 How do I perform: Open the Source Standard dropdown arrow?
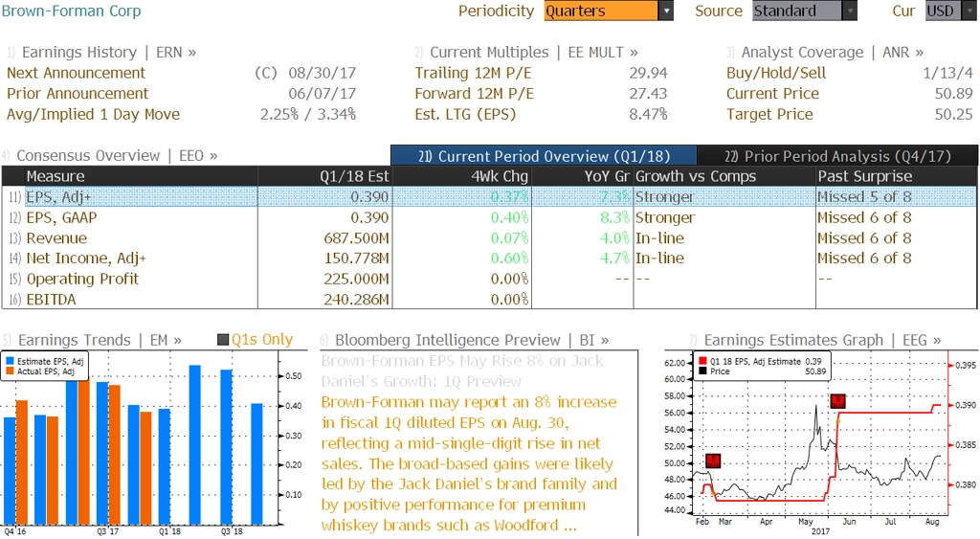(x=850, y=11)
